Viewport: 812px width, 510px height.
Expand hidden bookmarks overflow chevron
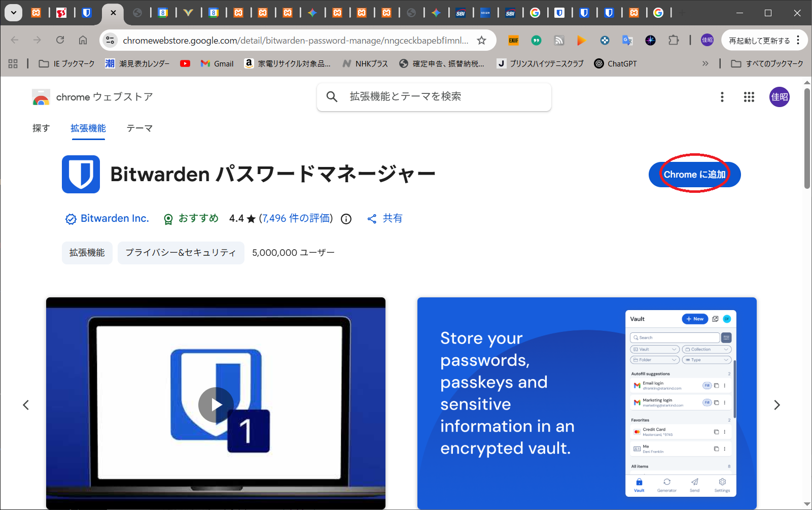tap(705, 63)
